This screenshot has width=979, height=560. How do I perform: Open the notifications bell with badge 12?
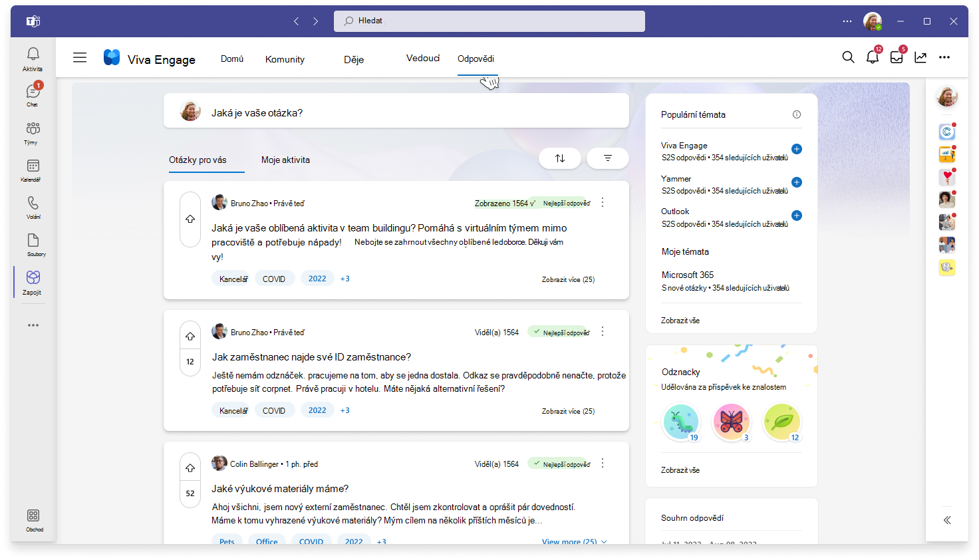click(873, 57)
